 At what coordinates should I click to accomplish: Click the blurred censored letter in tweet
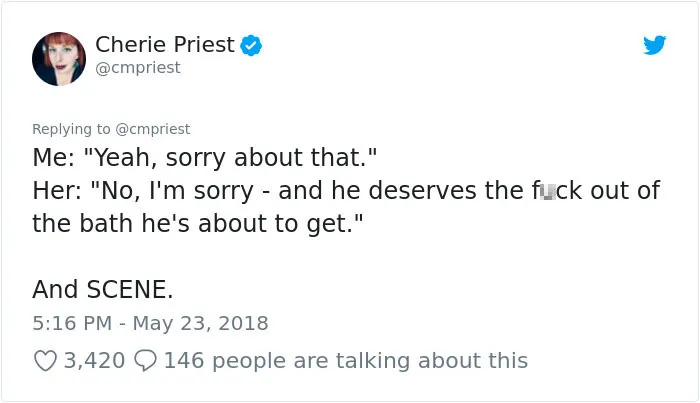[x=548, y=191]
